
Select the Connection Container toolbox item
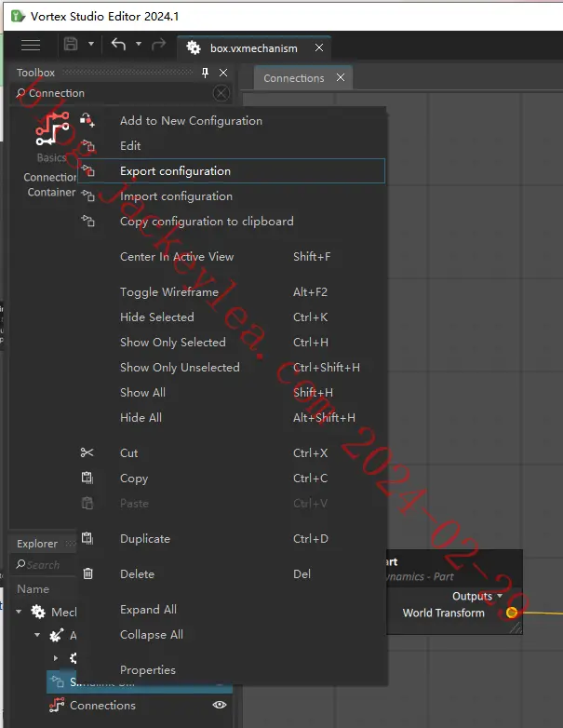(50, 155)
